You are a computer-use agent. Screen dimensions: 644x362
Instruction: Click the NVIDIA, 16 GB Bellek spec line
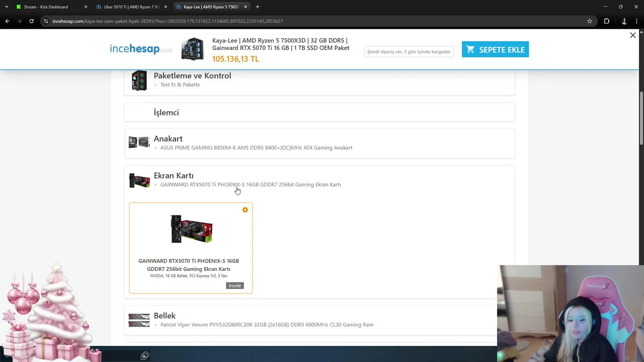click(189, 276)
